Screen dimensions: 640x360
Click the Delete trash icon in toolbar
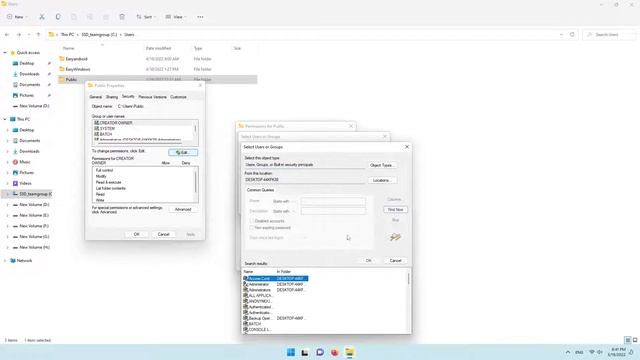[122, 17]
